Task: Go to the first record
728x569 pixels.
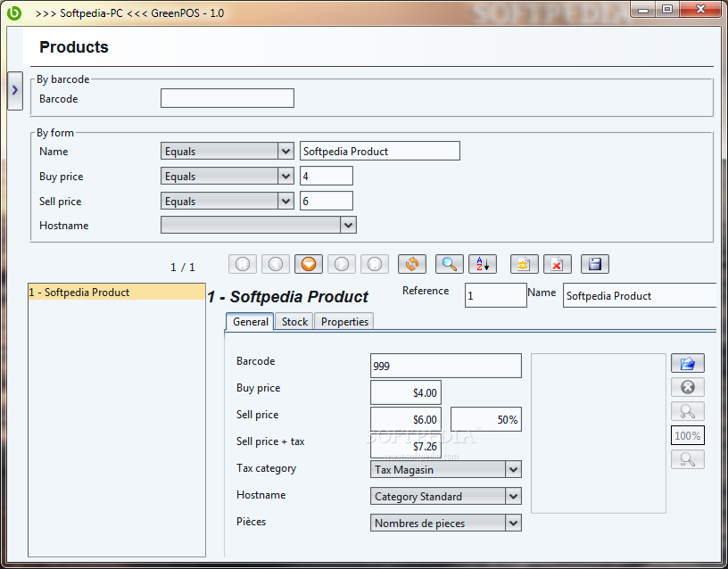Action: coord(243,264)
